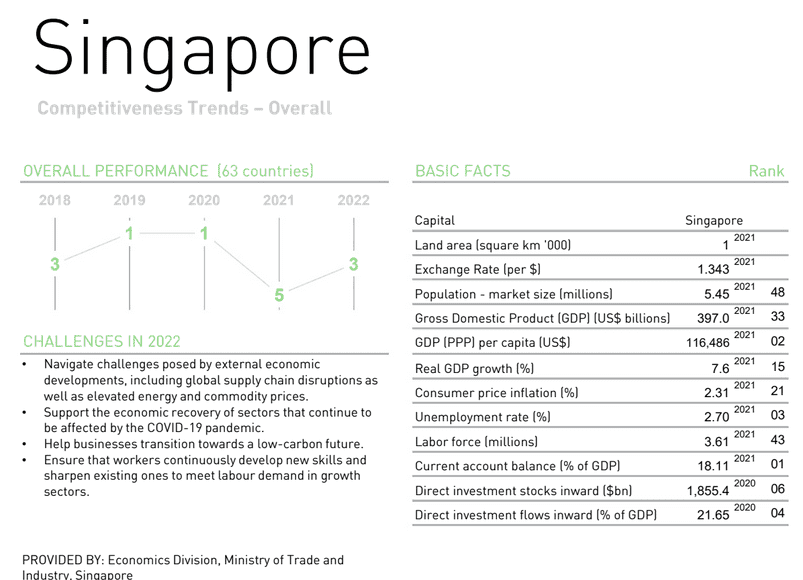Select the Unemployment rate value 2.70
This screenshot has width=803, height=580.
[x=716, y=417]
